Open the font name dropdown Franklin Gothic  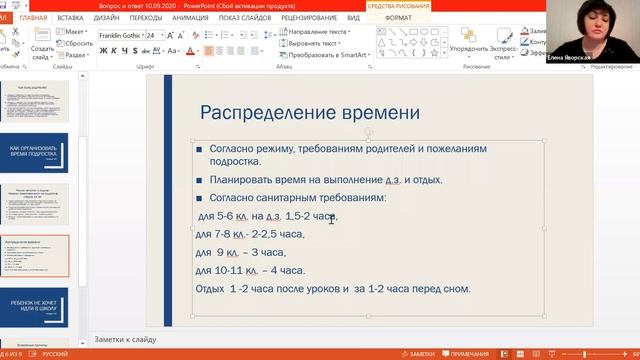[143, 36]
